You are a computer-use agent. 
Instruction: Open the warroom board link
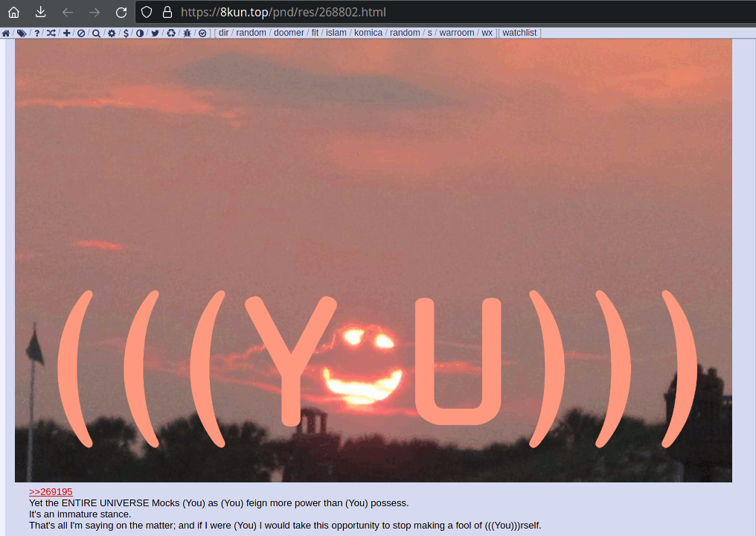(457, 33)
